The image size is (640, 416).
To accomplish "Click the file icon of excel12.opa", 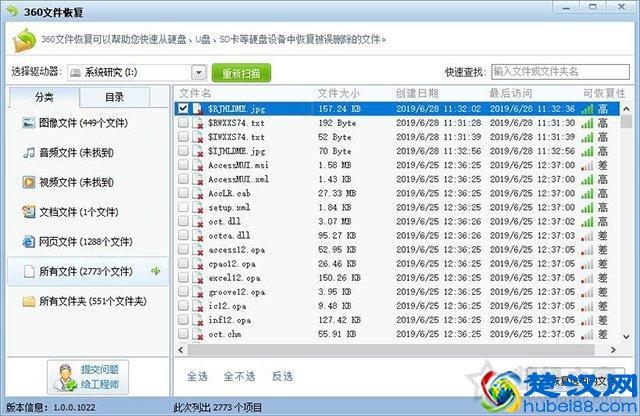I will point(198,278).
